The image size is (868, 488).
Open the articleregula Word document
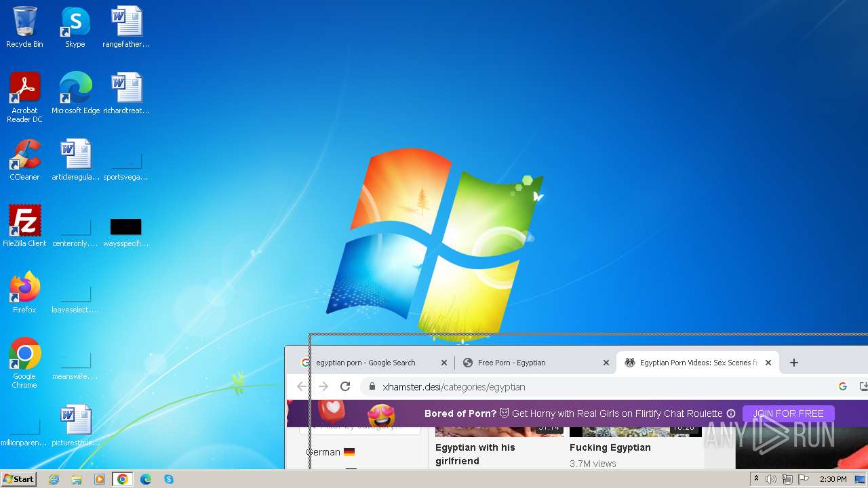75,160
